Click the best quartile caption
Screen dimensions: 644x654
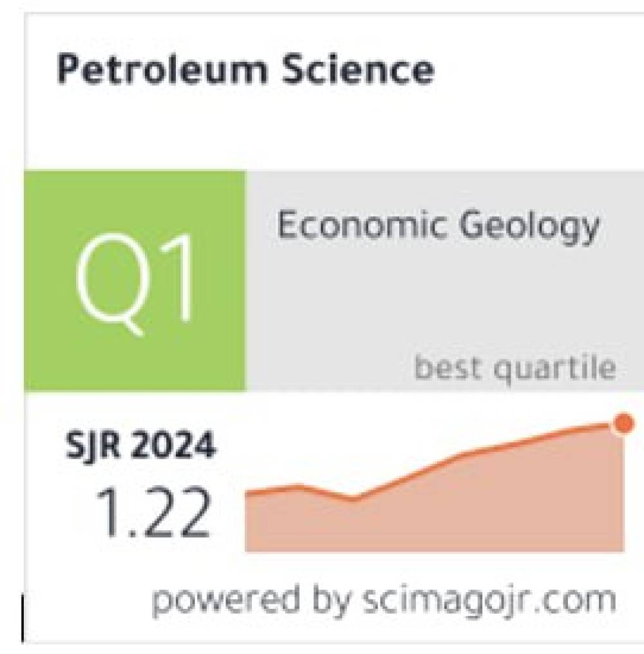click(514, 368)
